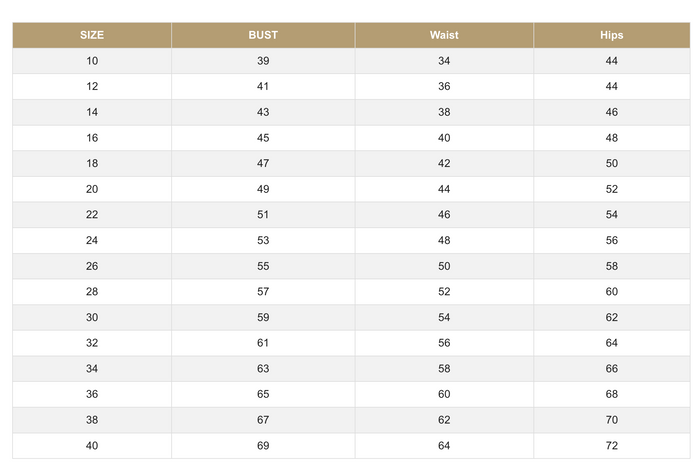Image resolution: width=700 pixels, height=469 pixels.
Task: Click size 22 cell
Action: click(x=92, y=215)
